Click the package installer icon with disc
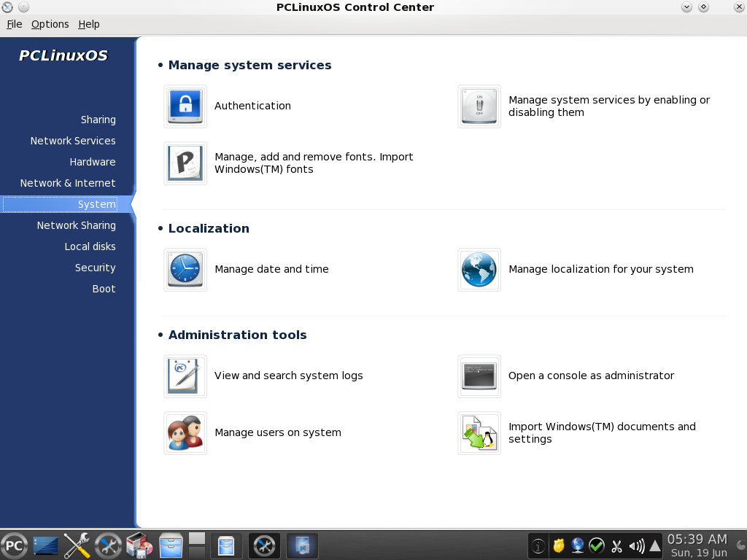Image resolution: width=747 pixels, height=560 pixels. tap(139, 545)
